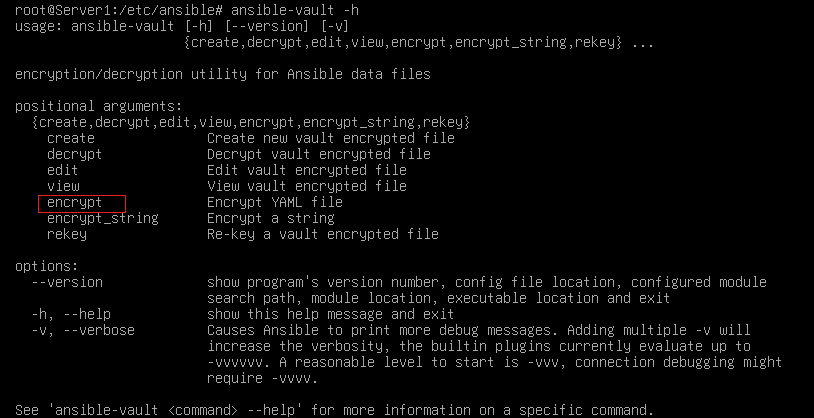Click the 'options:' heading
814x418 pixels.
tap(47, 267)
